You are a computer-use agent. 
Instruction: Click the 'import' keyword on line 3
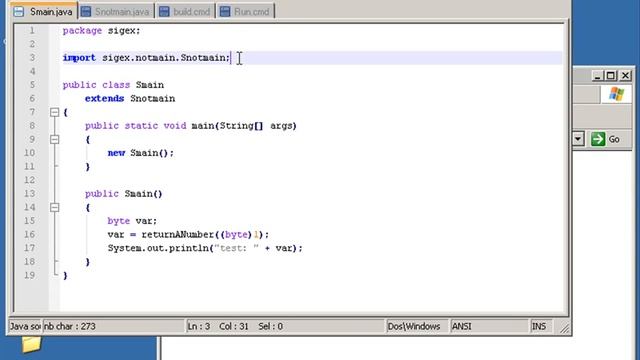pos(79,58)
